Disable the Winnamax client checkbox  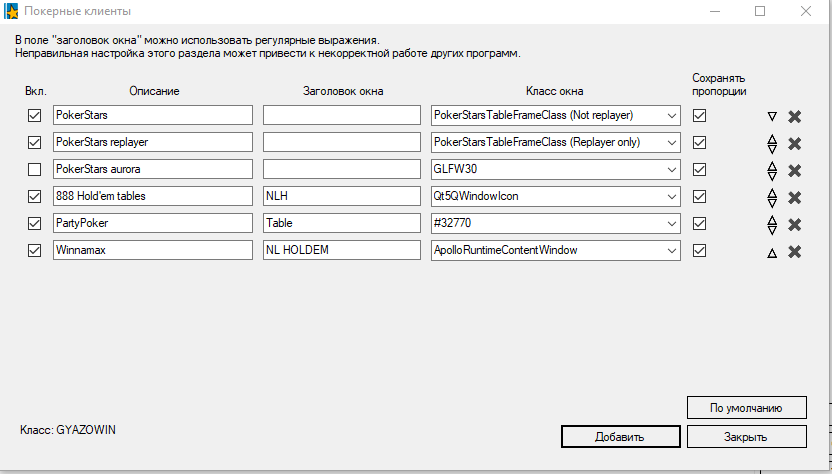(x=34, y=250)
